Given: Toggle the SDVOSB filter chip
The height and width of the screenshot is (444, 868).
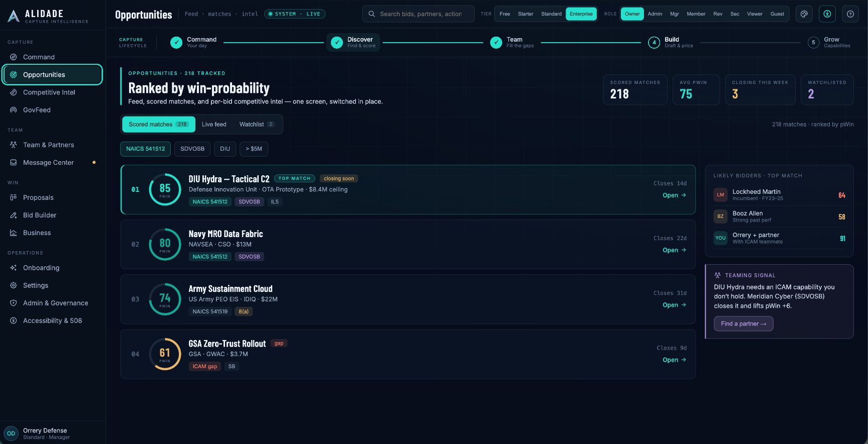Looking at the screenshot, I should (x=192, y=149).
